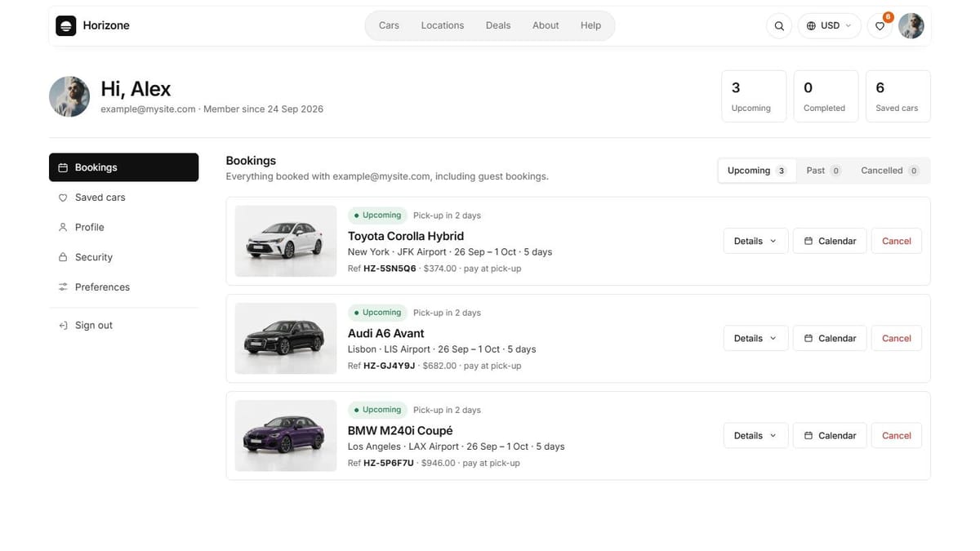Image resolution: width=980 pixels, height=551 pixels.
Task: Click reference code HZ-5SN5Q6
Action: coord(390,269)
